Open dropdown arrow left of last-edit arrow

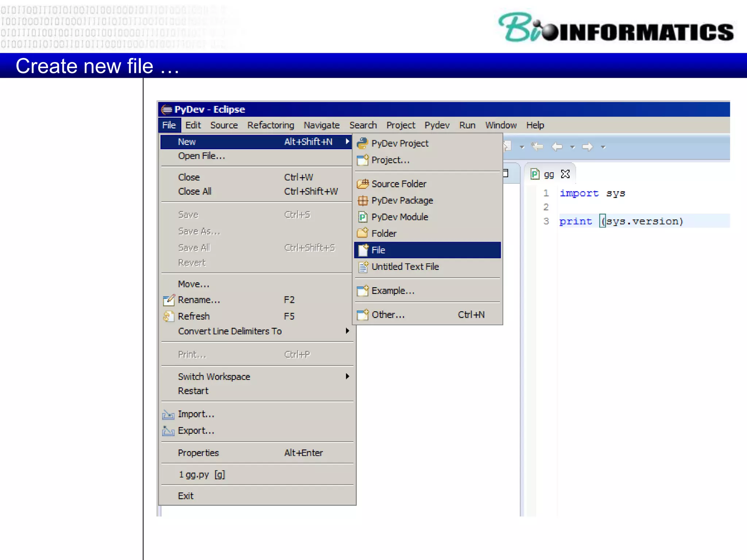pyautogui.click(x=522, y=147)
